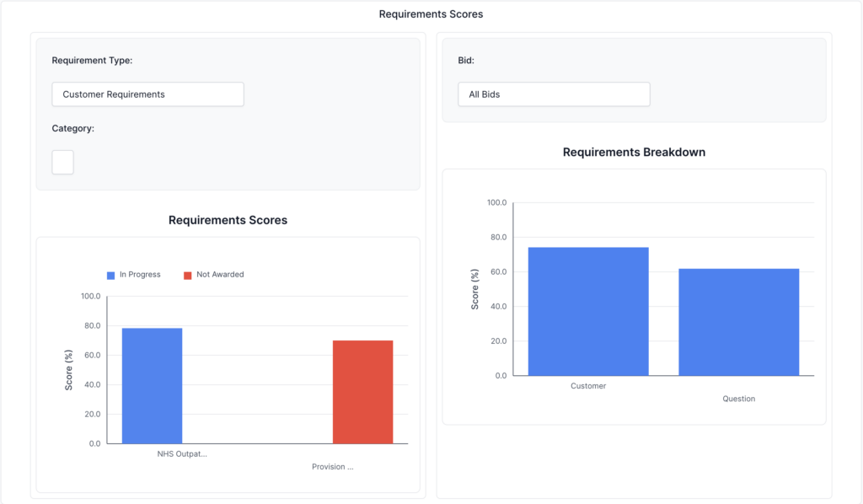Click the Question bar in Requirements Breakdown
The image size is (863, 504).
[738, 322]
